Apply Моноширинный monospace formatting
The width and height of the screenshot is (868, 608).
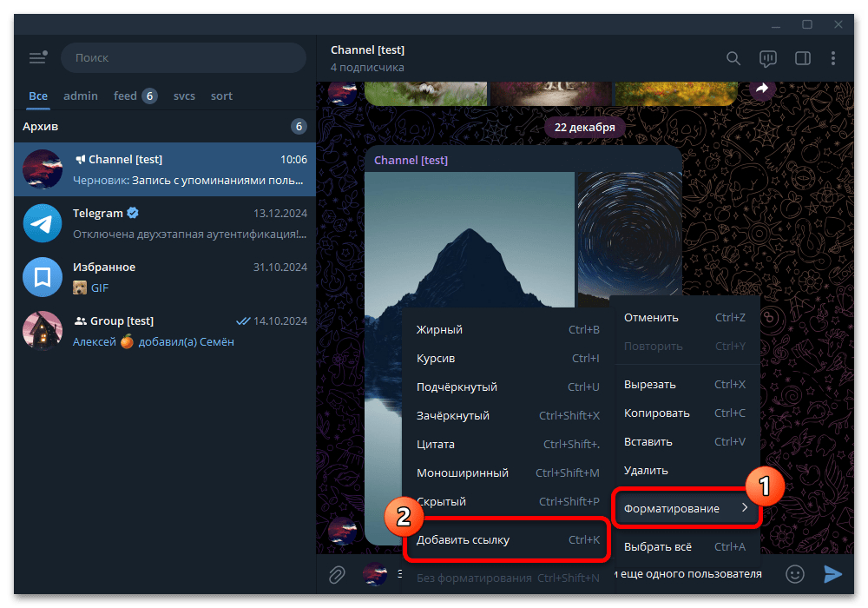point(508,473)
